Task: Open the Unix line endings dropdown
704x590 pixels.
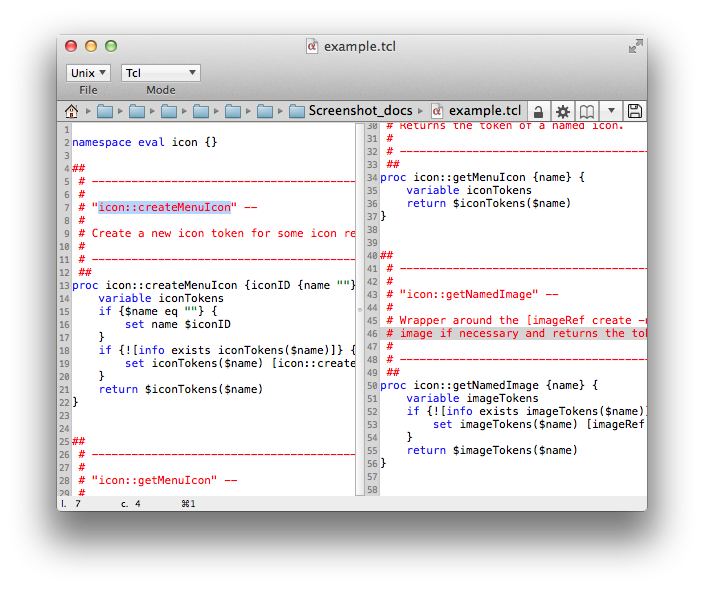Action: pyautogui.click(x=88, y=73)
